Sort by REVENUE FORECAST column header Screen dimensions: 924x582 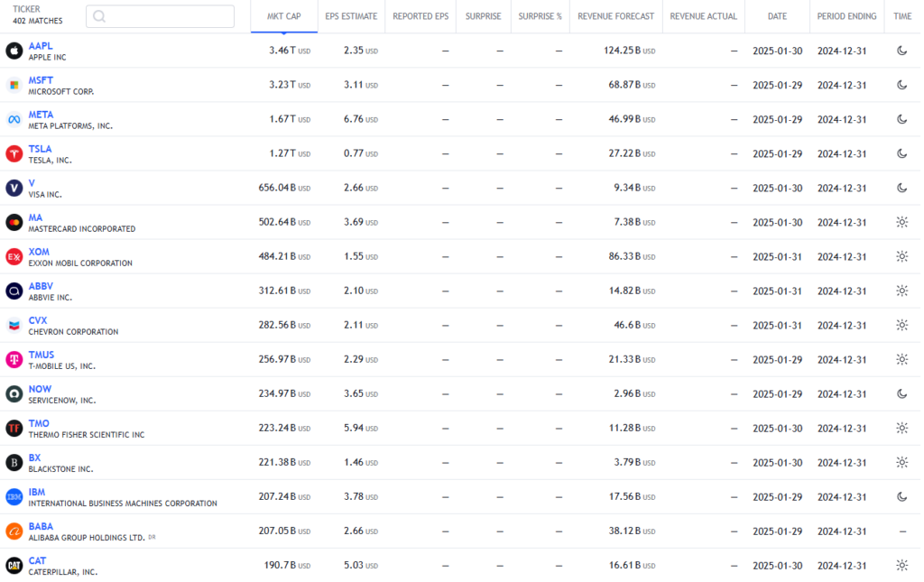click(615, 16)
